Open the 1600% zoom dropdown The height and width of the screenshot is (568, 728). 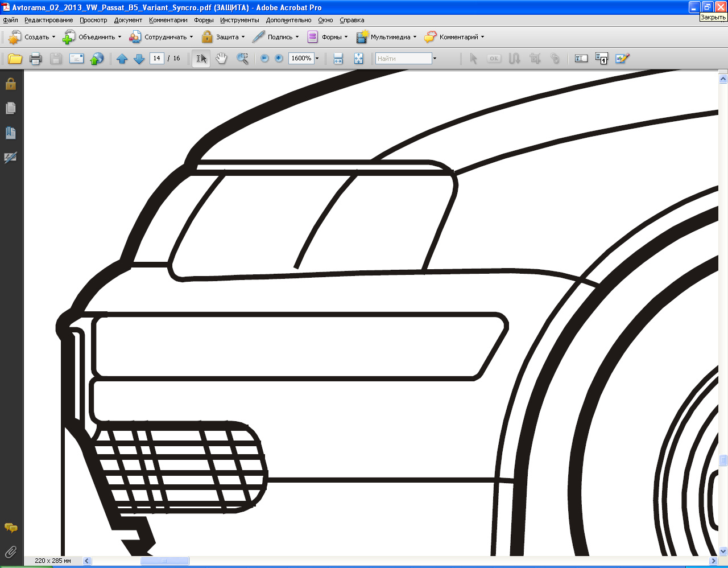317,58
